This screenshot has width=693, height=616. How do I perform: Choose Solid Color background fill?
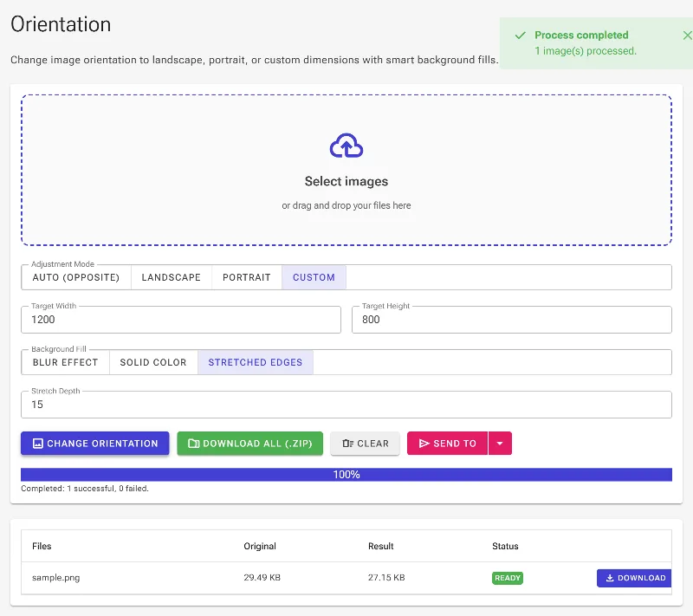tap(153, 362)
